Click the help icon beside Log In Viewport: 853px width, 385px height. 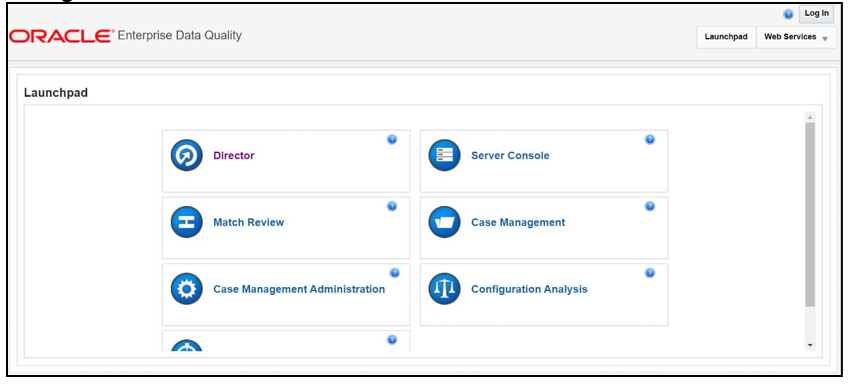click(x=788, y=15)
